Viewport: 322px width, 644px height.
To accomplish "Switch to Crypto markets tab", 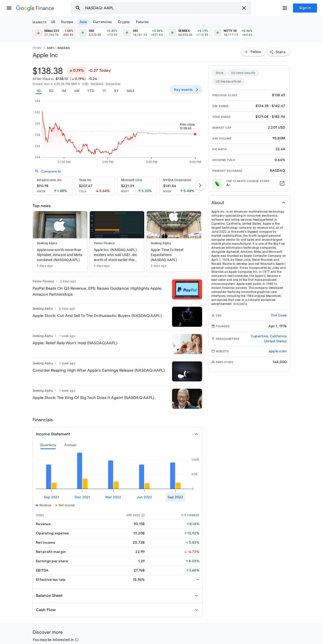I will tap(124, 22).
